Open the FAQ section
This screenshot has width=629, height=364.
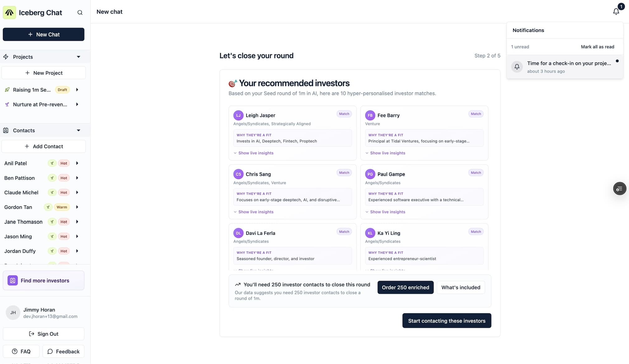tap(21, 351)
